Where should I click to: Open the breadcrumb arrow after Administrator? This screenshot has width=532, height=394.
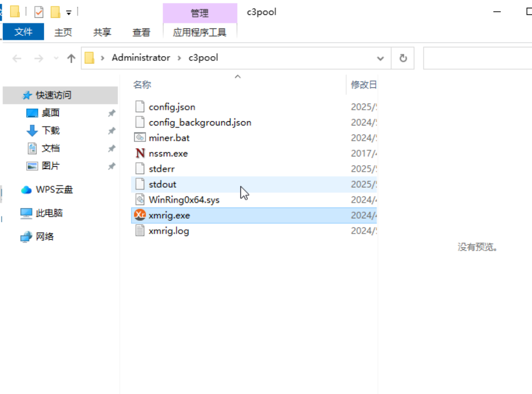tap(180, 58)
